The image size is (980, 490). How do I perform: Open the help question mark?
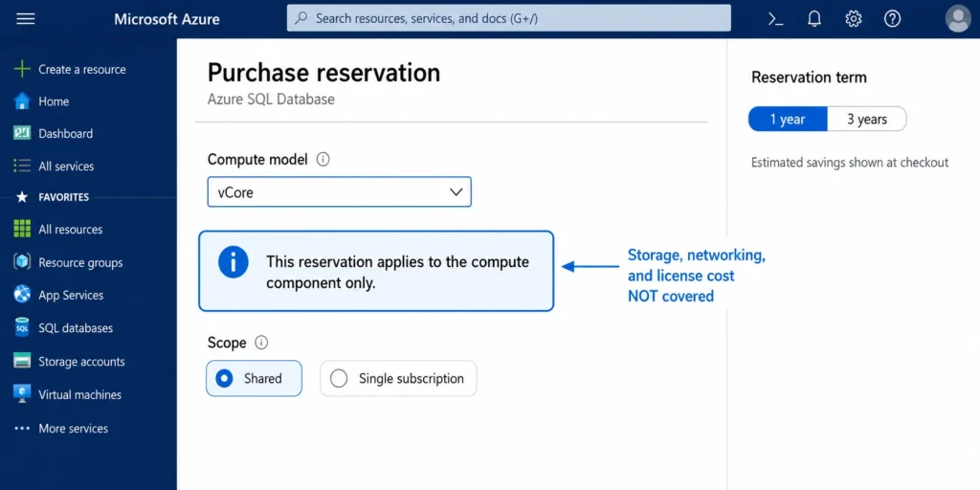coord(893,19)
